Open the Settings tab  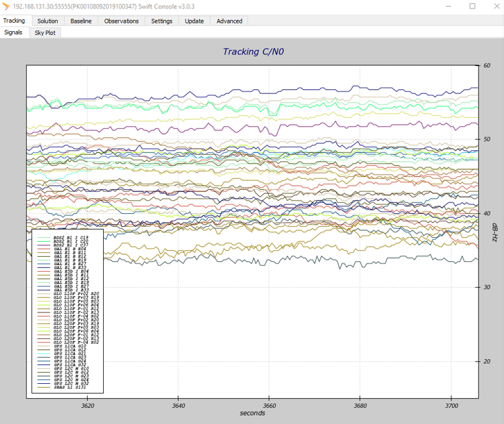point(162,21)
